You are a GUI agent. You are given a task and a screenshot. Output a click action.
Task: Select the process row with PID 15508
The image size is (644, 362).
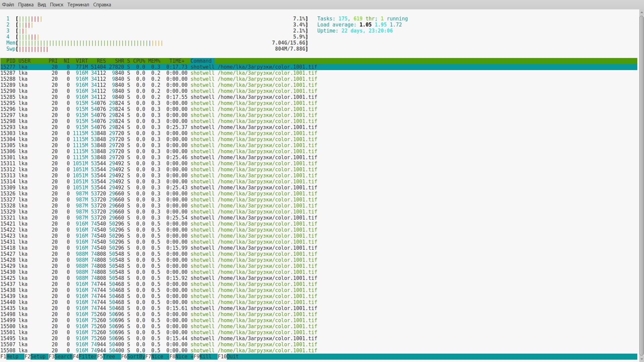pos(319,351)
